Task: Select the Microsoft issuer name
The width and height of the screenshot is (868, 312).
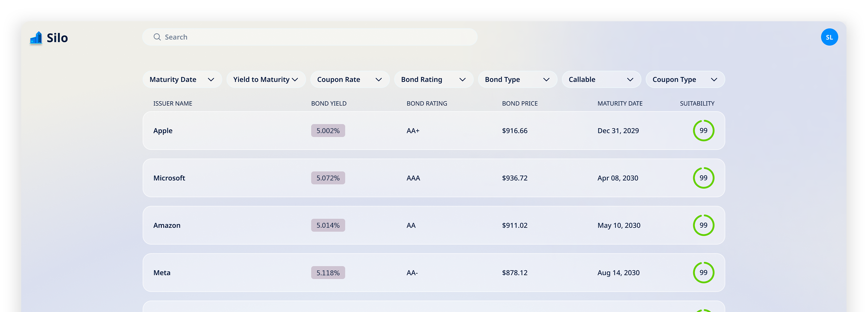Action: pos(169,178)
